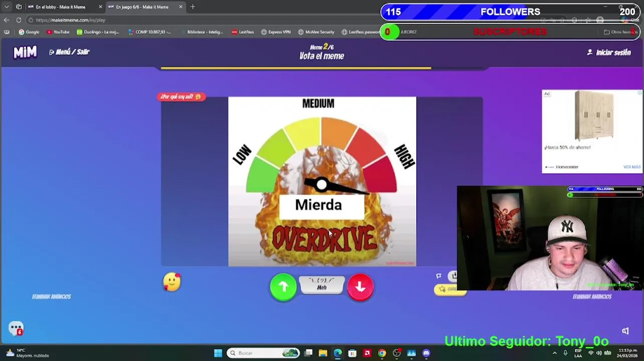
Task: Open the Homecenter wardrobe ad
Action: pyautogui.click(x=592, y=131)
